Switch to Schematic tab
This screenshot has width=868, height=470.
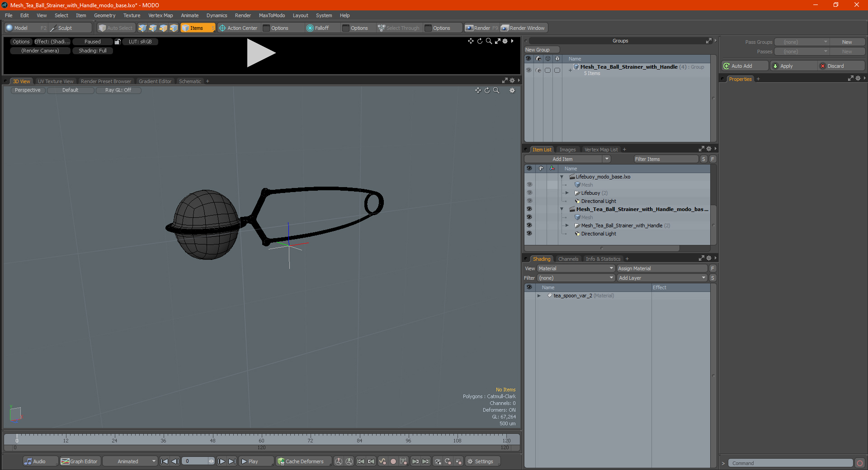tap(190, 81)
